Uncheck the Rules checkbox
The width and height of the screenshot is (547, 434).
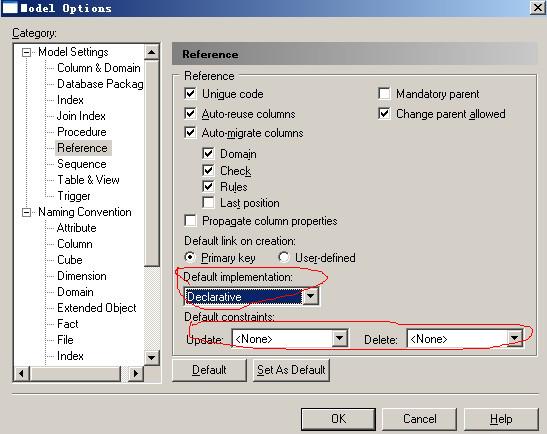pyautogui.click(x=208, y=186)
